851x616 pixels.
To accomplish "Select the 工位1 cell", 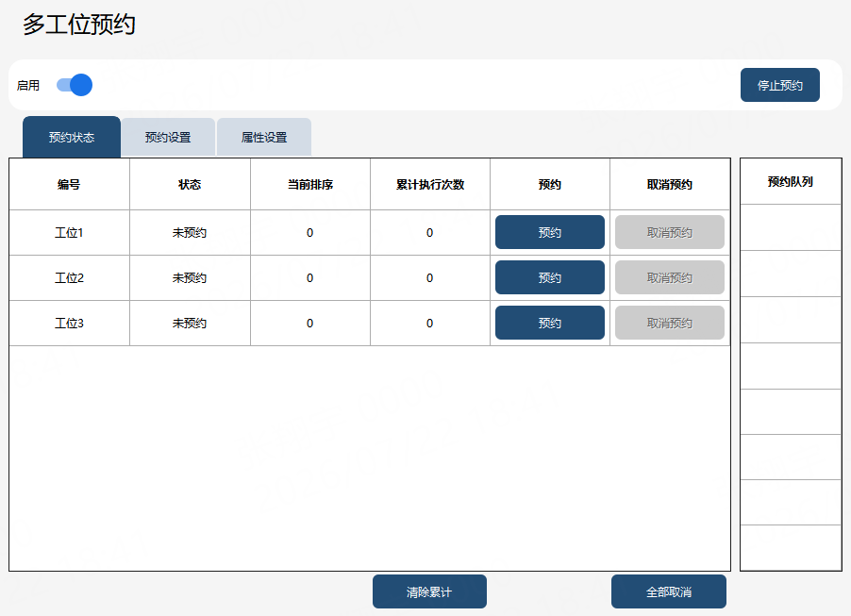I will click(70, 233).
